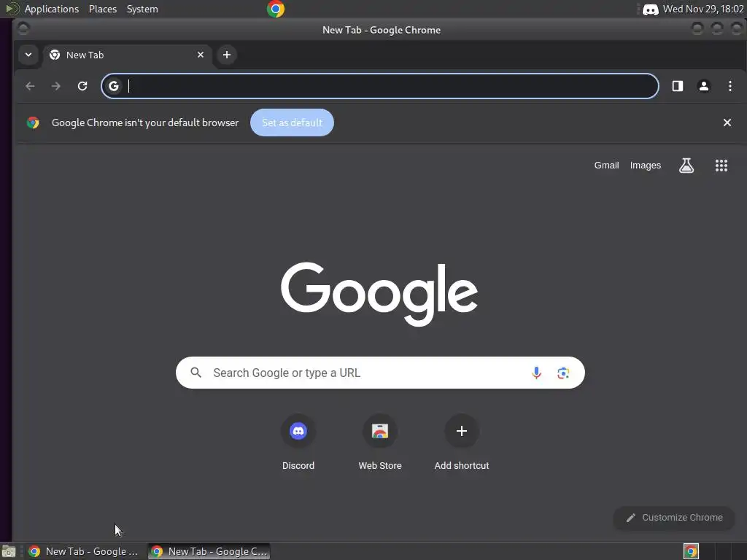Viewport: 747px width, 560px height.
Task: Click the Google logo
Action: 379,293
